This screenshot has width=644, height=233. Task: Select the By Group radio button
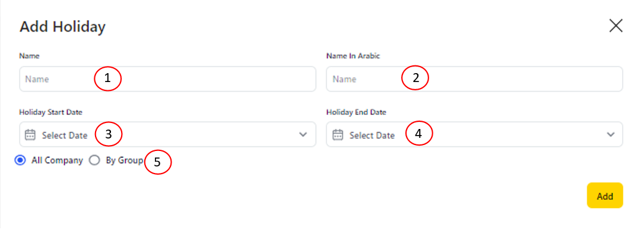(94, 160)
